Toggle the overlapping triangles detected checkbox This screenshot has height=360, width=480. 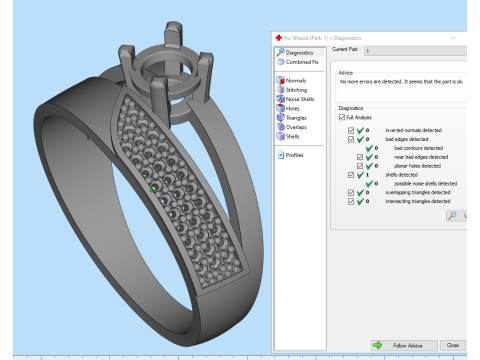351,193
